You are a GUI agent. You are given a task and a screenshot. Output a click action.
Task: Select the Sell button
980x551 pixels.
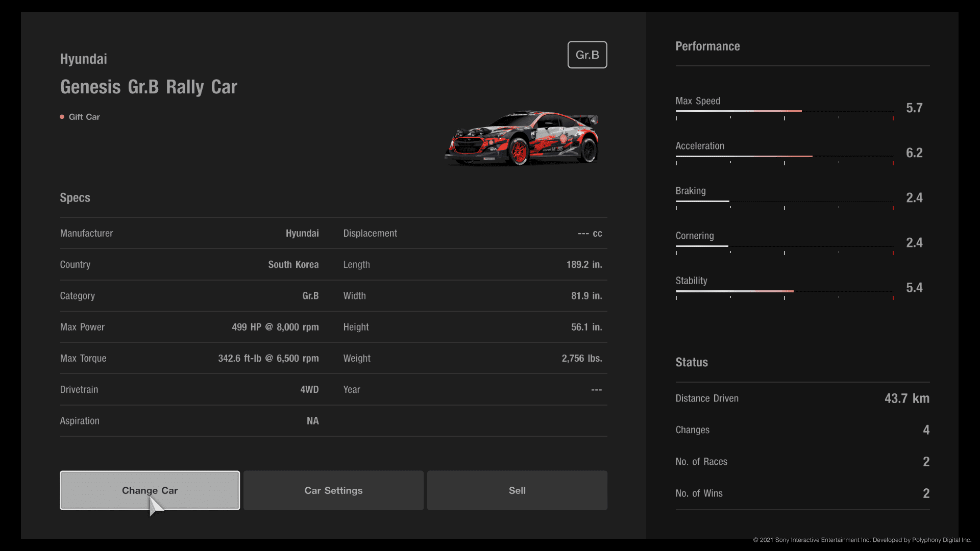[x=517, y=490]
